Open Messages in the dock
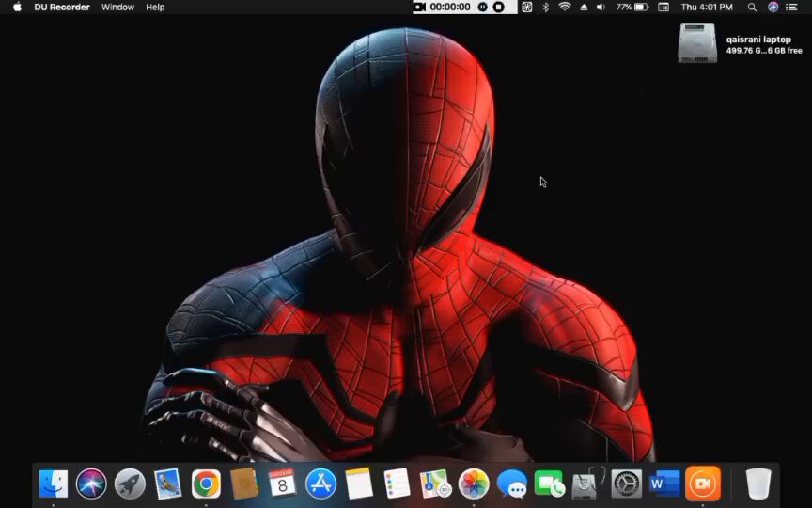Viewport: 812px width, 508px height. point(511,484)
